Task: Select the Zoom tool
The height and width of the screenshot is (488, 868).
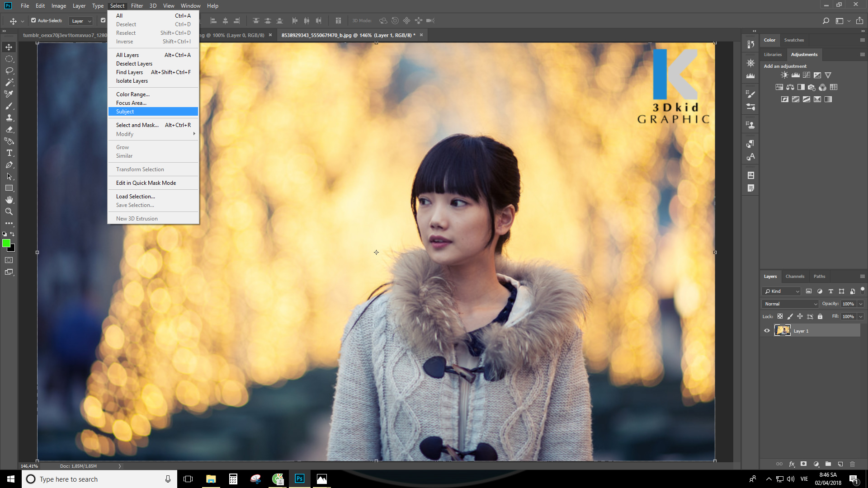Action: click(x=9, y=211)
